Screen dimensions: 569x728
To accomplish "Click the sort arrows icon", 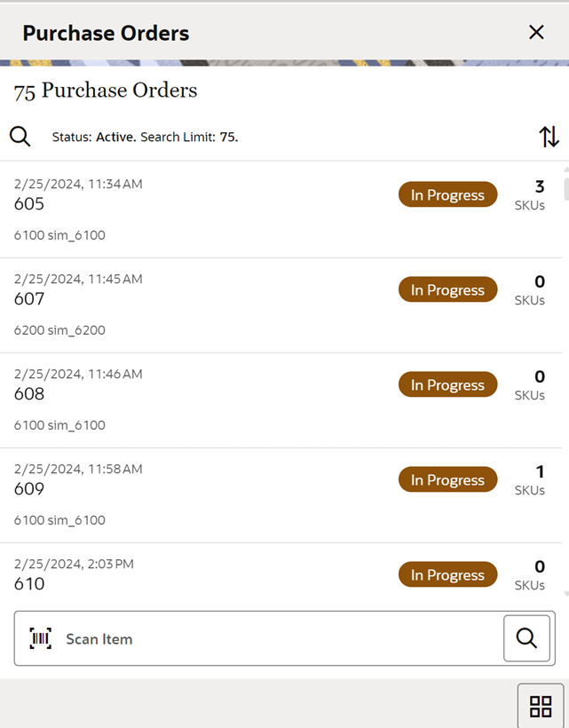I will pyautogui.click(x=549, y=137).
